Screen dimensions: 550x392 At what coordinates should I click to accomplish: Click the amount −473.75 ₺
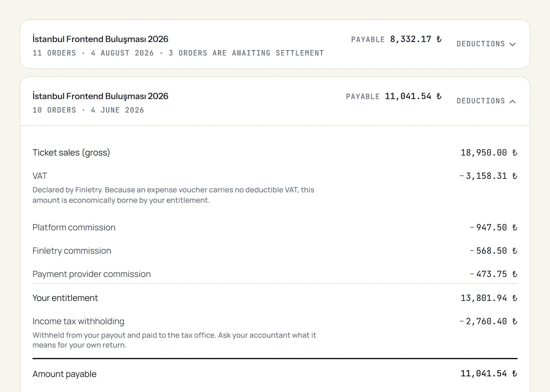point(494,274)
